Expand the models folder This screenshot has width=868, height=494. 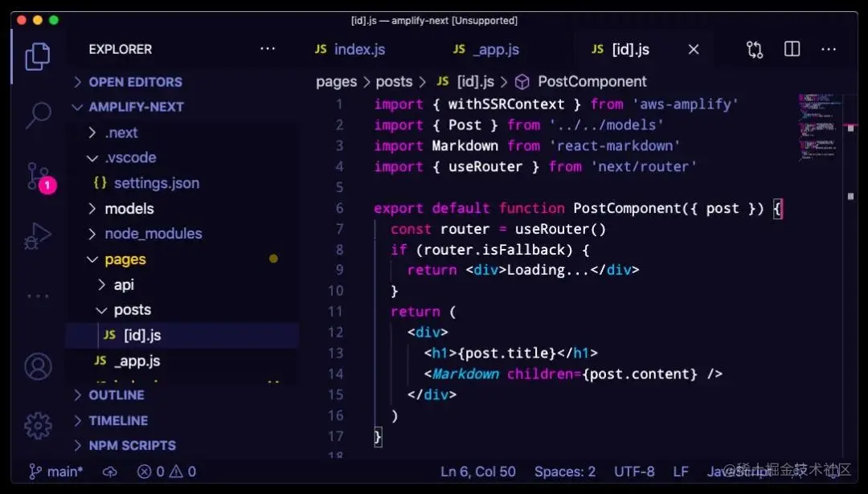tap(129, 209)
